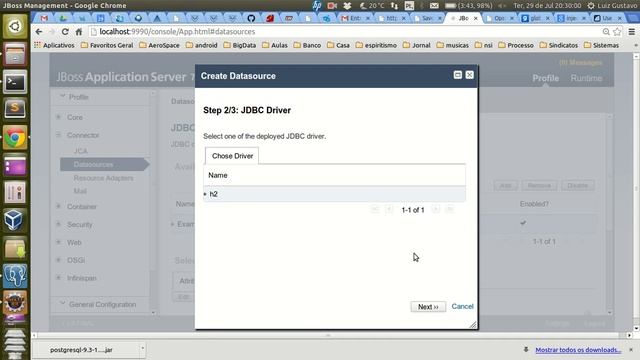Expand the Infinispan tree node

tap(58, 278)
